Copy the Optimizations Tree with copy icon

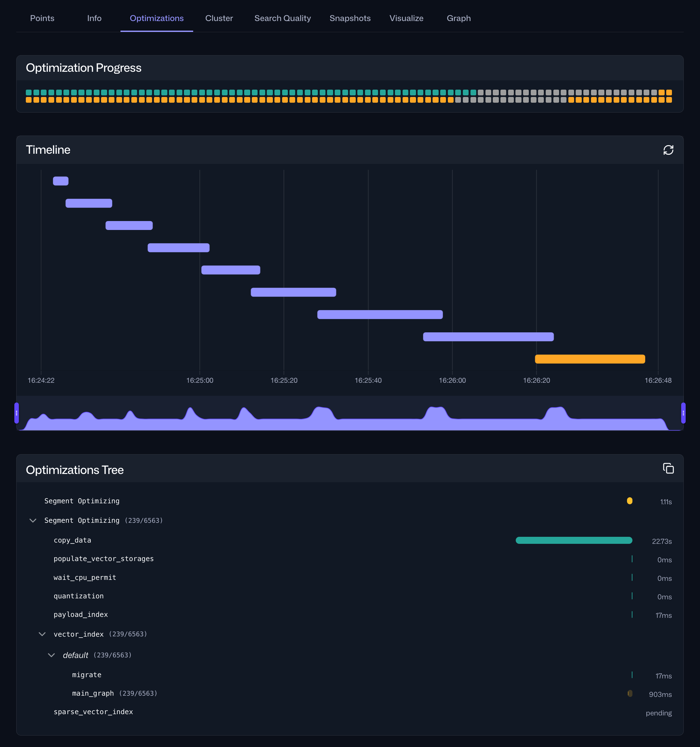pyautogui.click(x=668, y=469)
